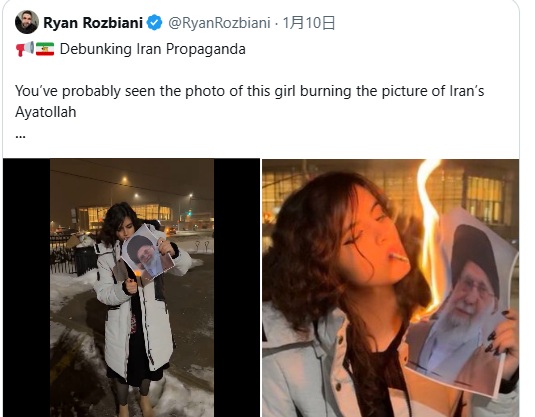This screenshot has width=535, height=417.
Task: Click the lit building behind the woman in left photo
Action: pos(125,216)
